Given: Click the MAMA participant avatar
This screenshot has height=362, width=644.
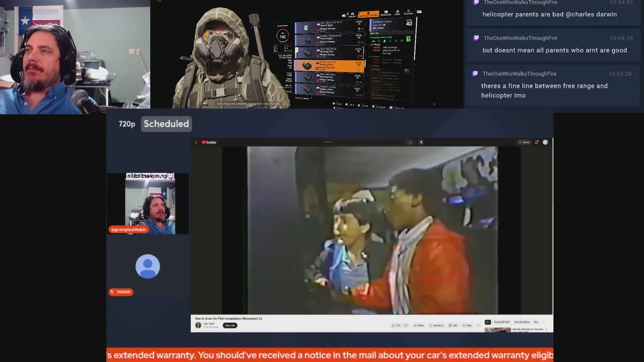Looking at the screenshot, I should tap(148, 266).
